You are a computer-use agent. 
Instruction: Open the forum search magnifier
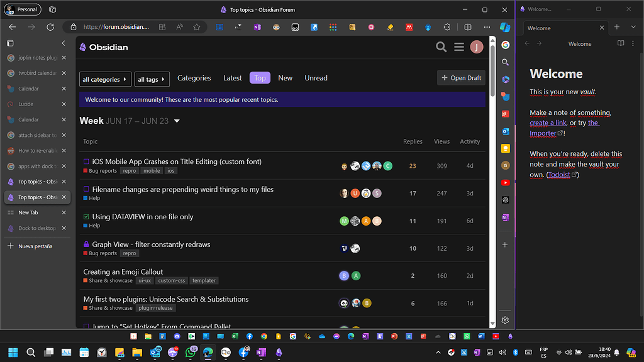[441, 47]
